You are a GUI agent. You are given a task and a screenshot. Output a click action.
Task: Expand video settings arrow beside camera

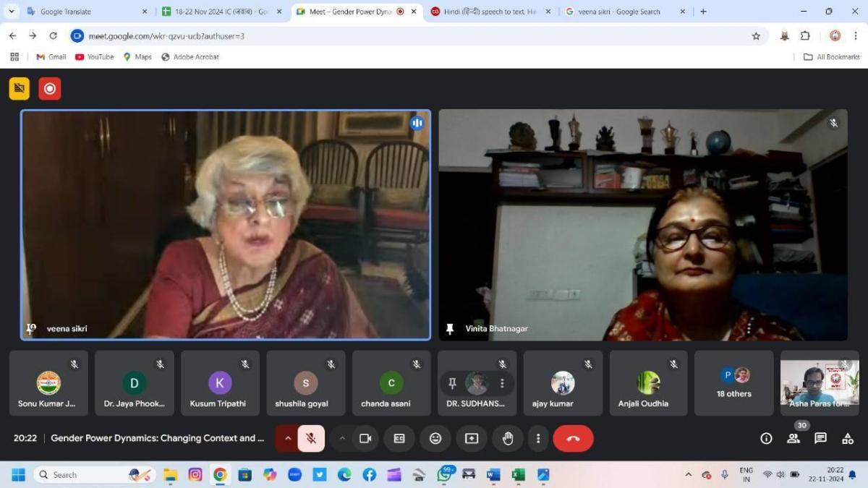click(x=342, y=438)
